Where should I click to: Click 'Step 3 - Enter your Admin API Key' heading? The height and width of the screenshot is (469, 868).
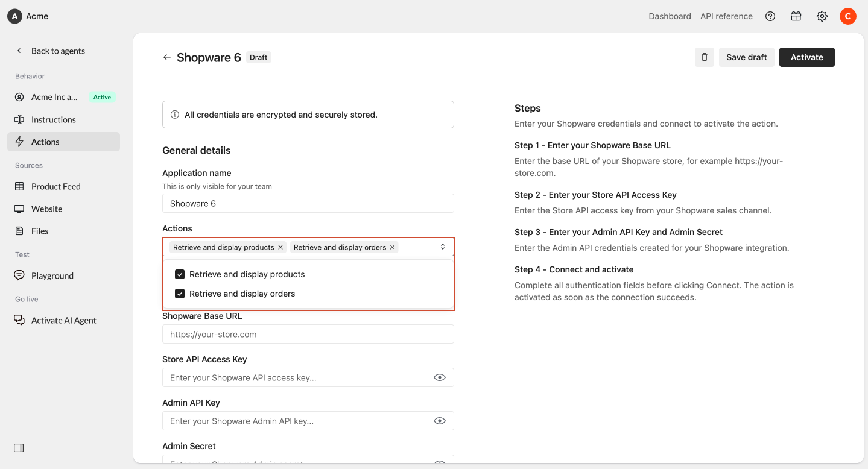(x=618, y=232)
